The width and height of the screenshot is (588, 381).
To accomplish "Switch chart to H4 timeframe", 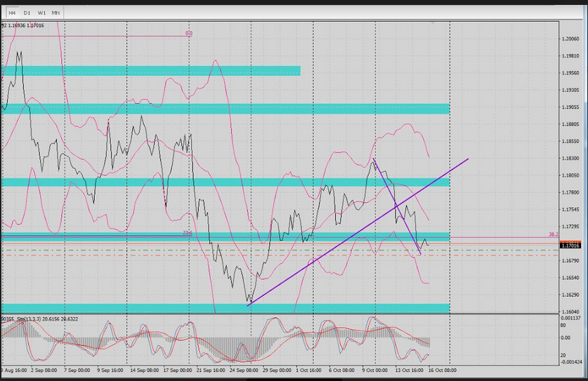I will pyautogui.click(x=13, y=13).
